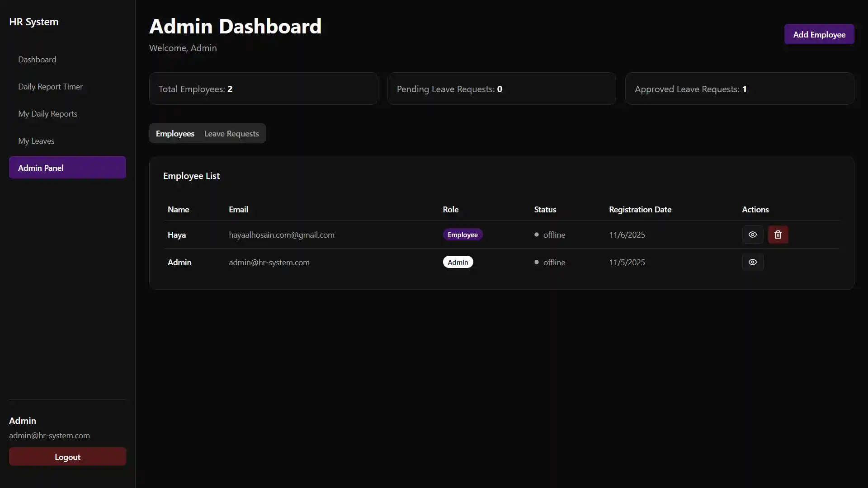Click the Add Employee button
868x488 pixels.
[819, 34]
